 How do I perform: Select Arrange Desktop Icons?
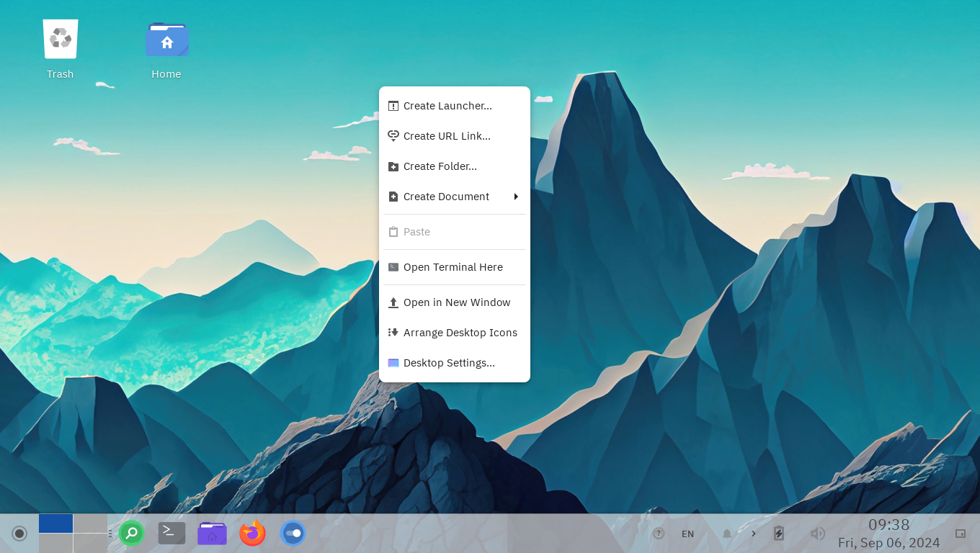pyautogui.click(x=460, y=332)
